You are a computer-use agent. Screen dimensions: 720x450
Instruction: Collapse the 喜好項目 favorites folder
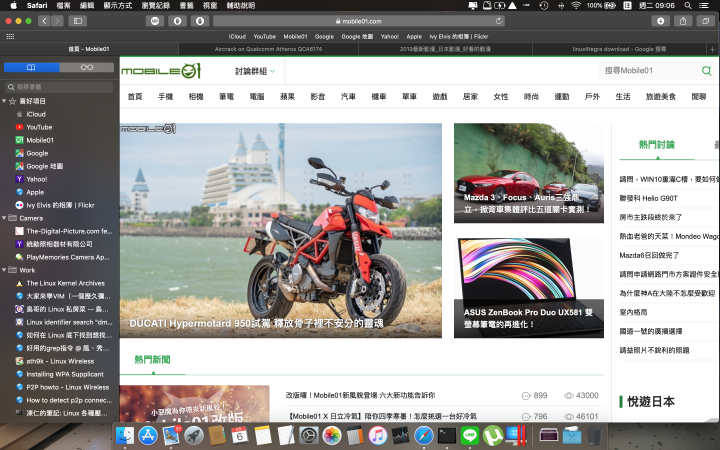pos(4,101)
